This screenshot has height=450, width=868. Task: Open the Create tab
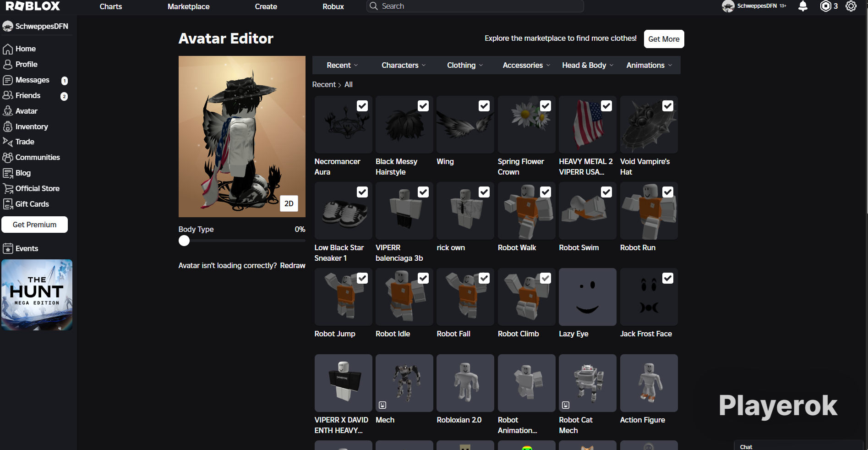[266, 6]
